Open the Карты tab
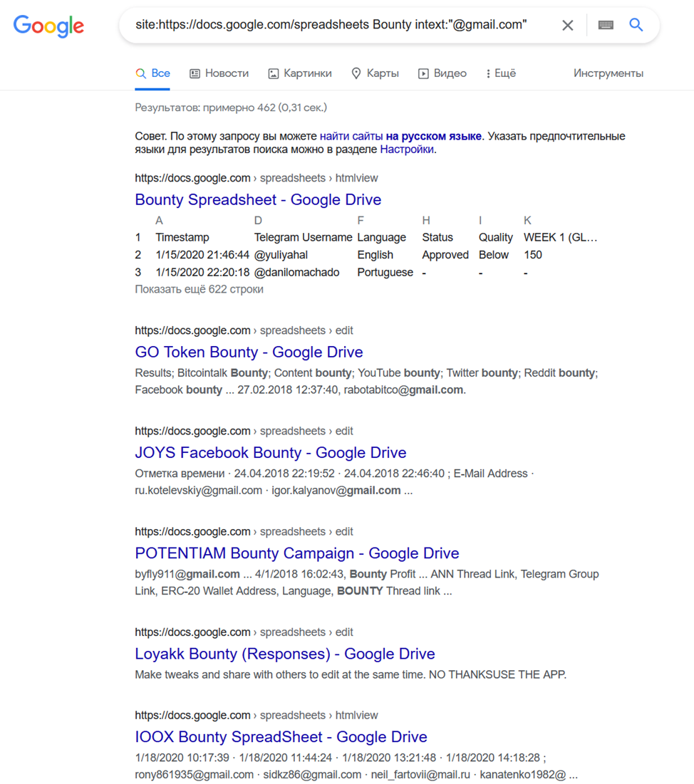The width and height of the screenshot is (694, 784). [375, 73]
